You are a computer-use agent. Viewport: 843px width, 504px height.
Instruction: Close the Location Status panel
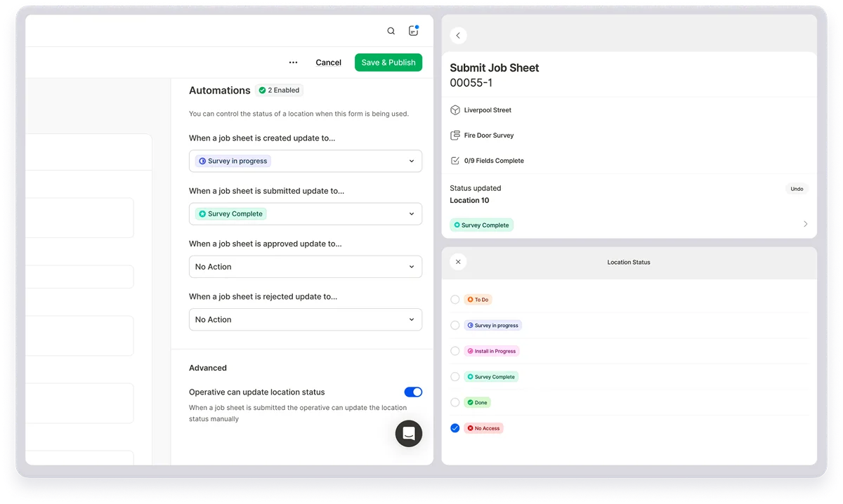tap(458, 262)
